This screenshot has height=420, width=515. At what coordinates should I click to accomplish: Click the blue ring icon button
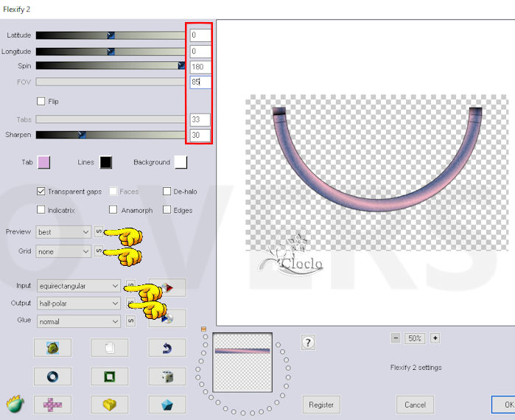52,377
